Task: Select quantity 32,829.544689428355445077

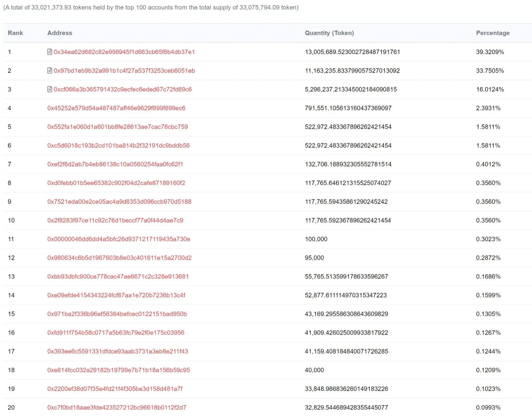Action: [347, 407]
